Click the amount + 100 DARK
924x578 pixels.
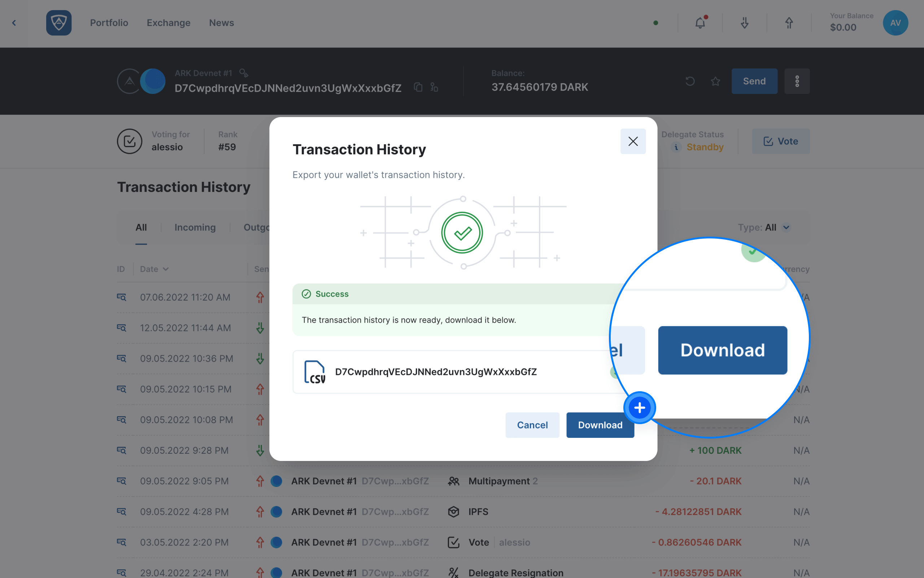click(x=715, y=450)
